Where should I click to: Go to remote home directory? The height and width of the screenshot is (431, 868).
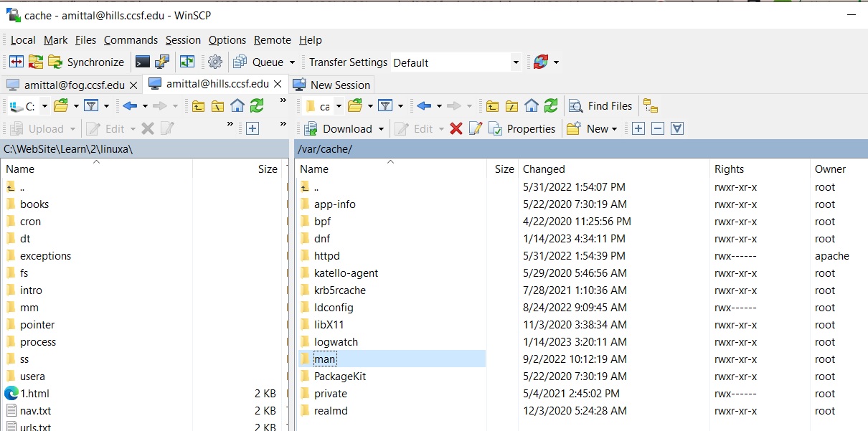[532, 106]
